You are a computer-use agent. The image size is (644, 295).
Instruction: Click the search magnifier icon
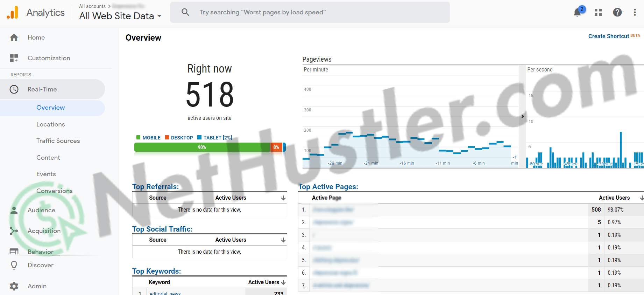(185, 12)
